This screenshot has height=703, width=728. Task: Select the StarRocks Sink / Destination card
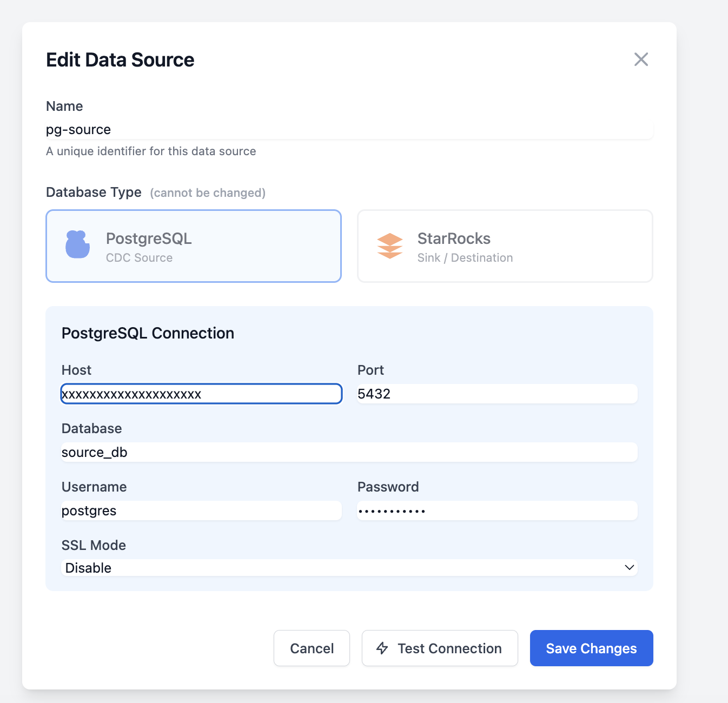pos(505,246)
